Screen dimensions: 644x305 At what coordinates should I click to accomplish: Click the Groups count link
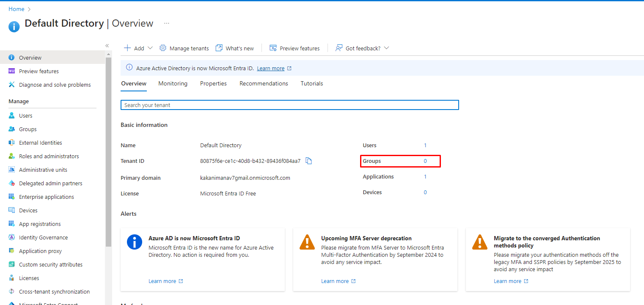click(x=425, y=161)
